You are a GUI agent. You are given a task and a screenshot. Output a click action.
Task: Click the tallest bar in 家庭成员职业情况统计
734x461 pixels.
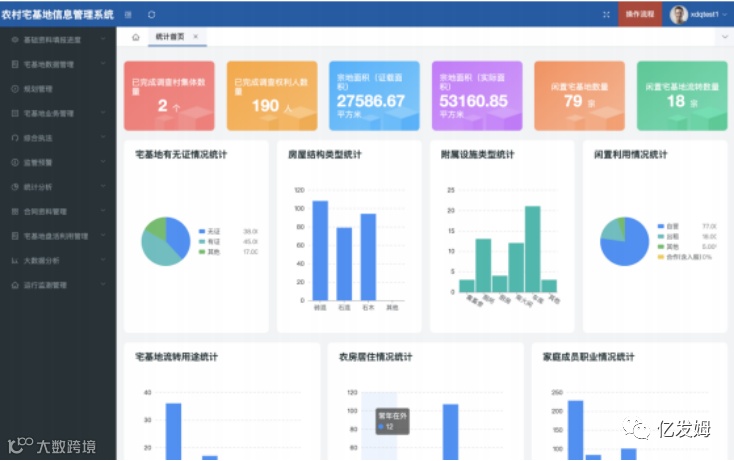pyautogui.click(x=575, y=430)
